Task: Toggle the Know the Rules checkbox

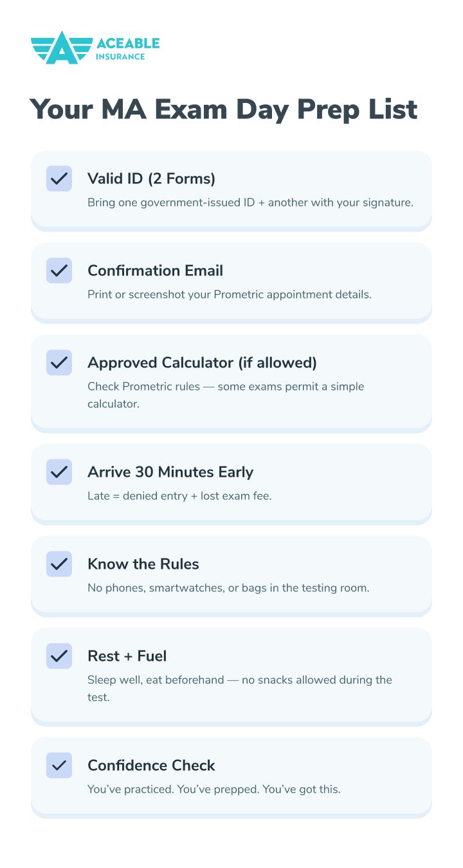Action: (59, 564)
